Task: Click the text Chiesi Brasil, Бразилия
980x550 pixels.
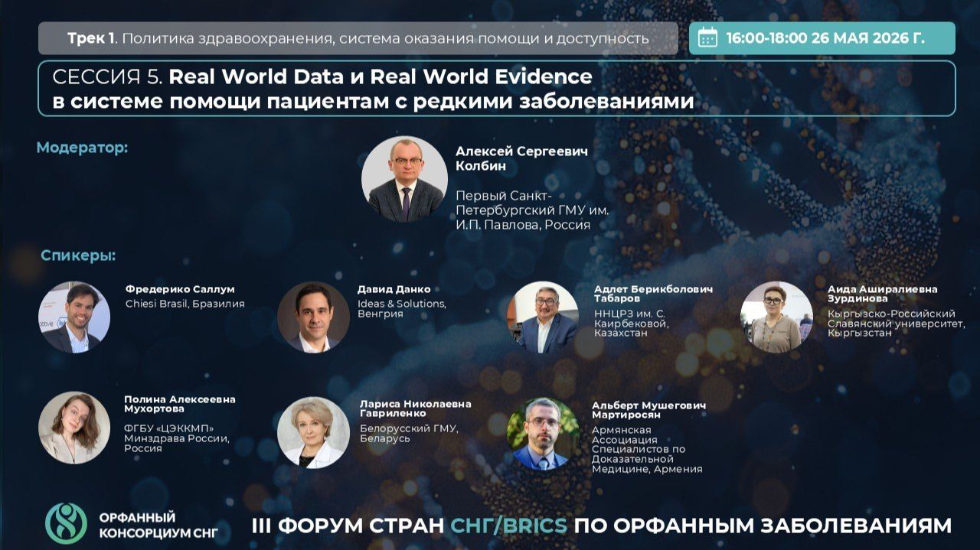Action: (185, 304)
